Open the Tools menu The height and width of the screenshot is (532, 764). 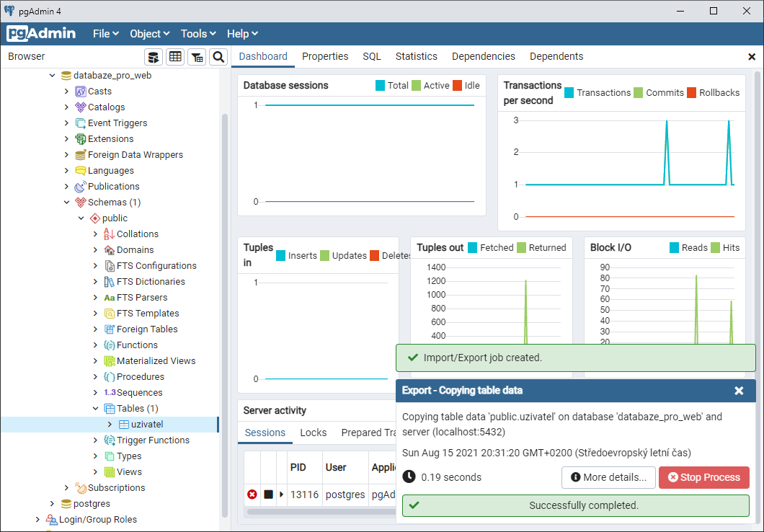[x=197, y=33]
